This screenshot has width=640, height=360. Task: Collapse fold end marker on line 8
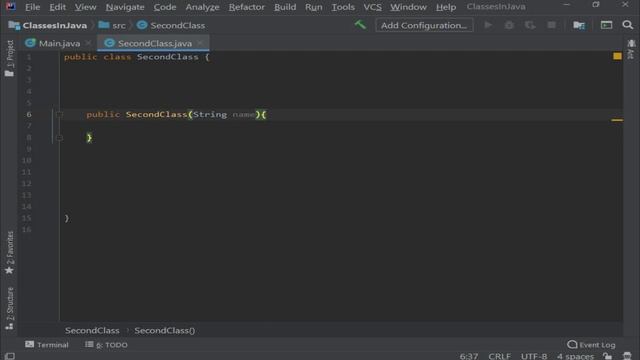59,138
